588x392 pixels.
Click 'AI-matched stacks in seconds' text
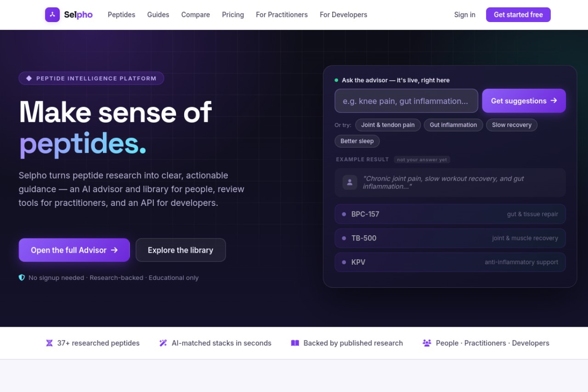point(221,343)
